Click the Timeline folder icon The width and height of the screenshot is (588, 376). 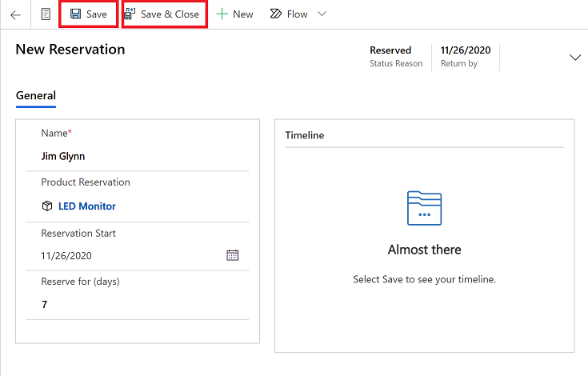[x=425, y=208]
